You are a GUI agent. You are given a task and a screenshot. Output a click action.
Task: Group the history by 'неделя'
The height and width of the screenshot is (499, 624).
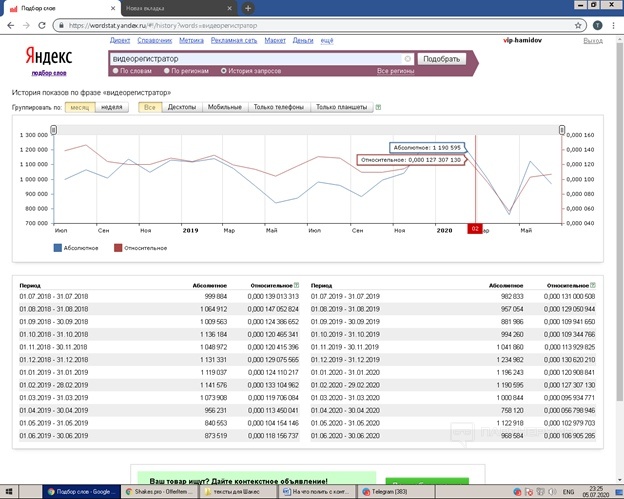pyautogui.click(x=112, y=106)
